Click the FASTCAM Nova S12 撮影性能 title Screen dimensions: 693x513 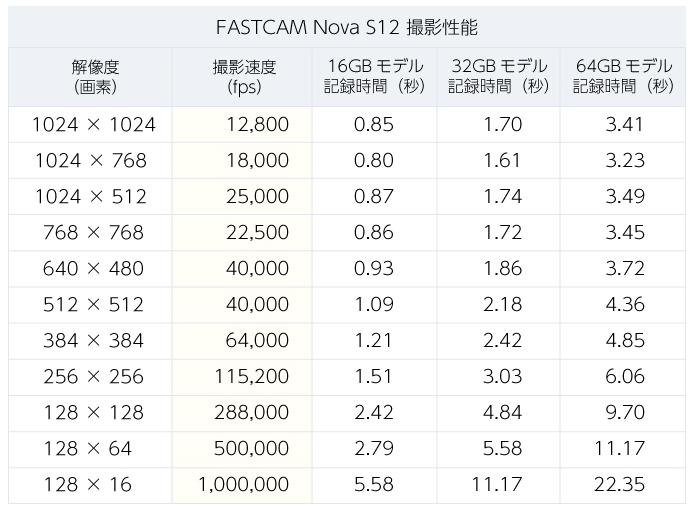click(346, 27)
